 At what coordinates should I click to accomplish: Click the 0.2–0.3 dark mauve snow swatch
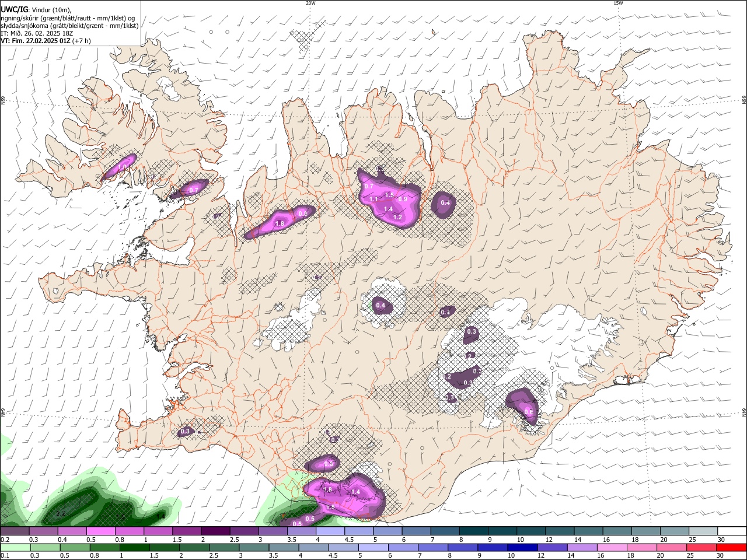coord(15,531)
